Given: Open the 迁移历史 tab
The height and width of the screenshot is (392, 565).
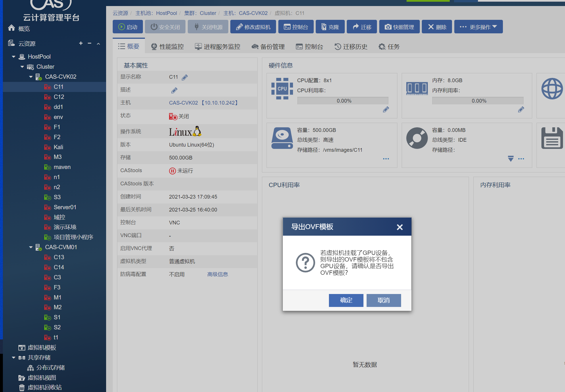Looking at the screenshot, I should pos(351,47).
